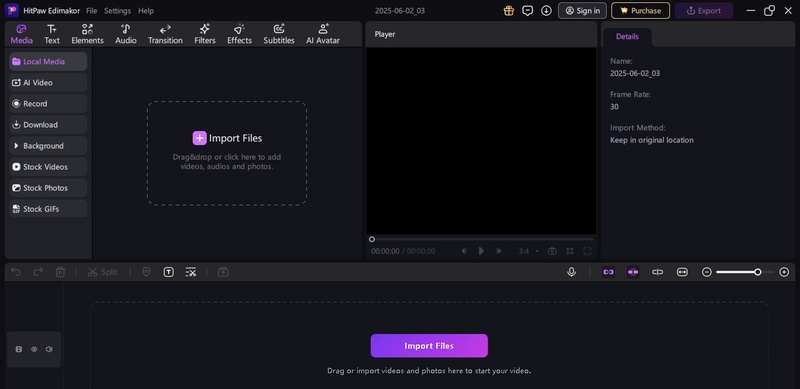
Task: Click the frame rate value 30
Action: click(x=614, y=107)
